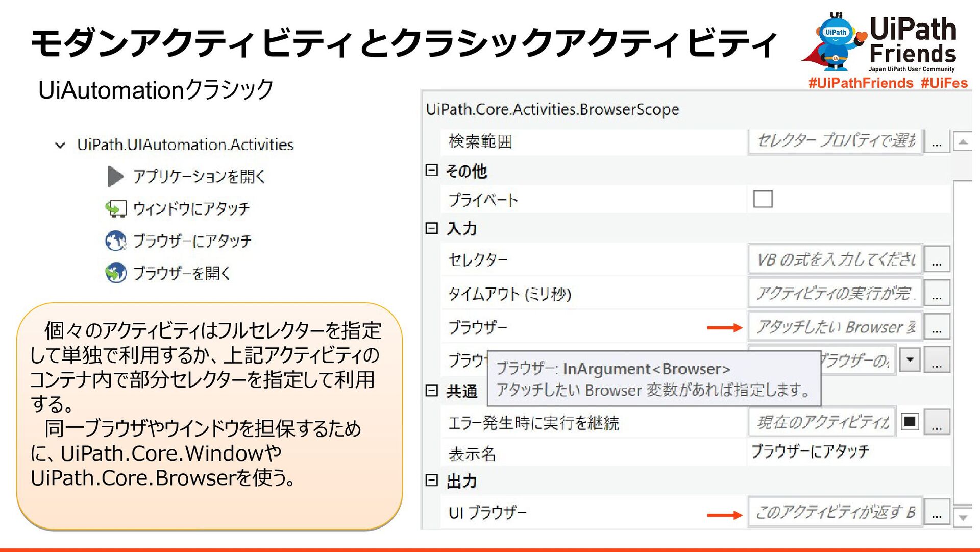This screenshot has width=980, height=552.
Task: Select ブラウザーにアタッチ activity
Action: [192, 241]
